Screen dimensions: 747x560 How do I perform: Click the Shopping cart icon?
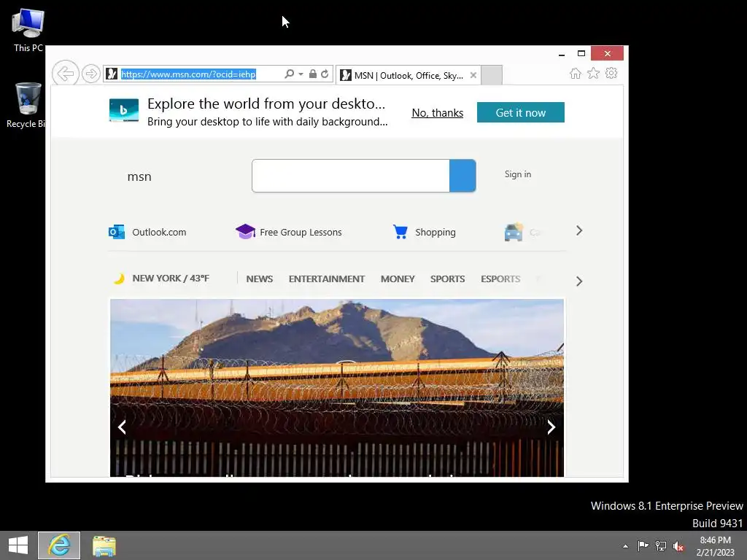pyautogui.click(x=400, y=231)
